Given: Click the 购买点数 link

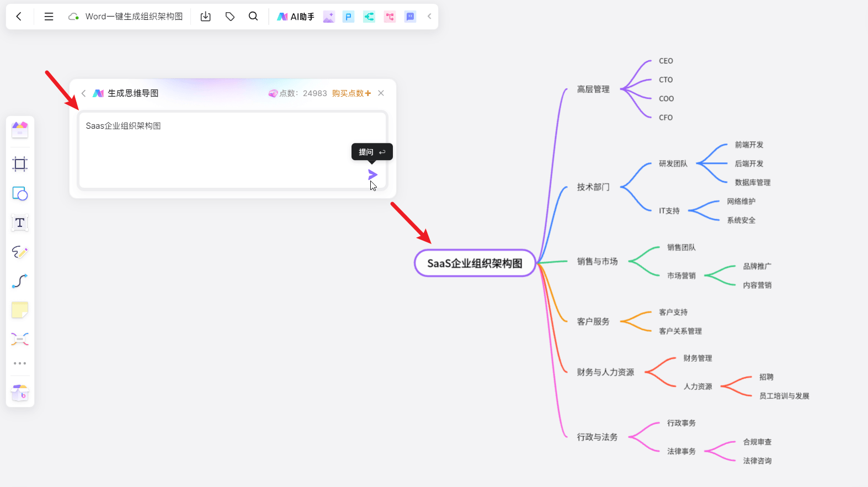Looking at the screenshot, I should click(x=351, y=93).
